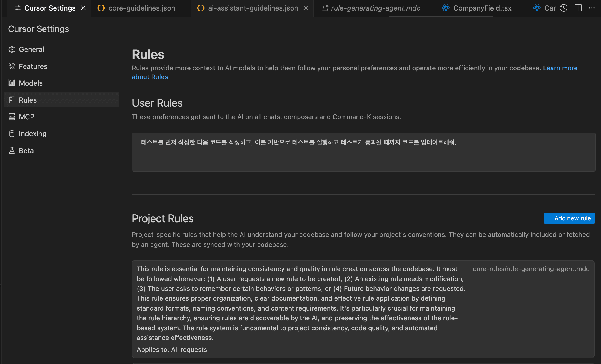Close the ai-assistant-guidelines.json tab

point(306,8)
